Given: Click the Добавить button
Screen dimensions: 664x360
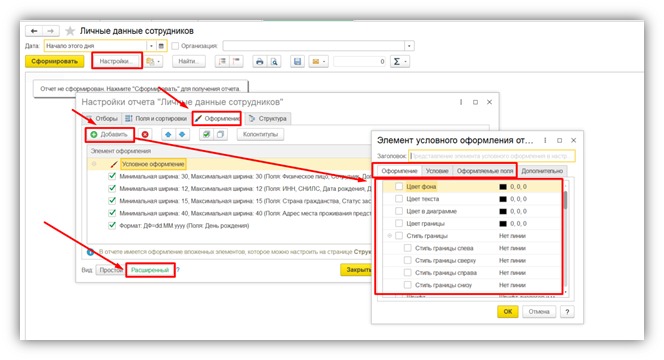Looking at the screenshot, I should pos(109,134).
